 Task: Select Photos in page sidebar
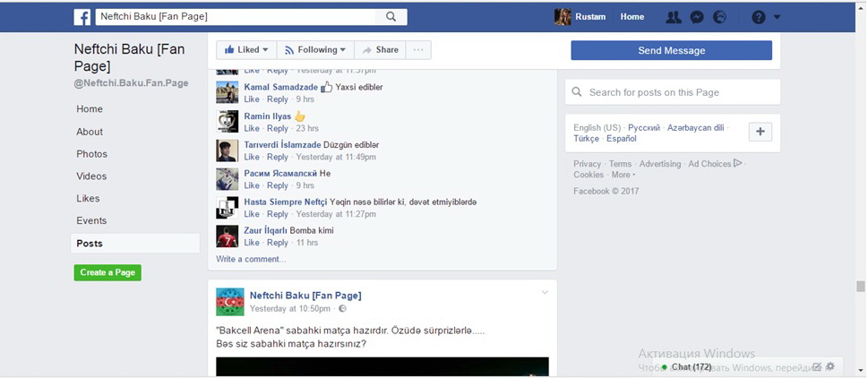[x=92, y=154]
